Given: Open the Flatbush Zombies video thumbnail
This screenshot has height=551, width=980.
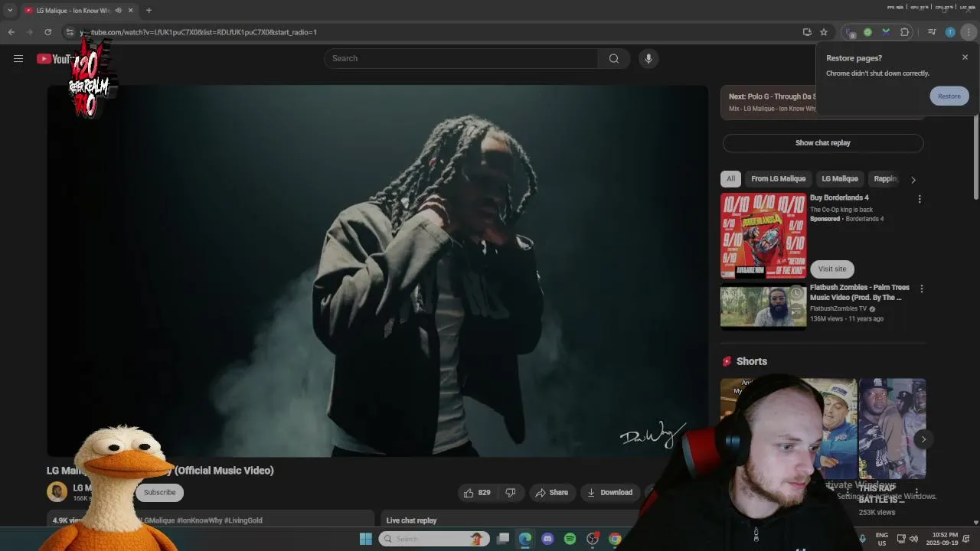Looking at the screenshot, I should (763, 306).
